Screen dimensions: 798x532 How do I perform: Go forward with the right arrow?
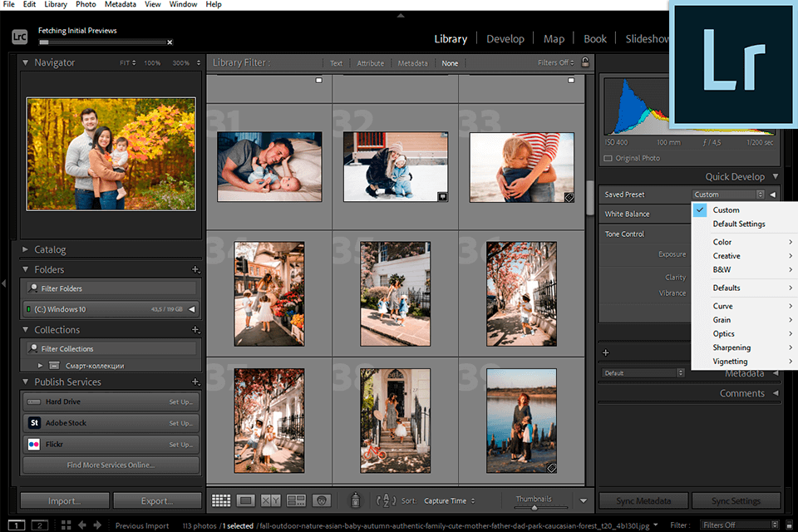[97, 525]
